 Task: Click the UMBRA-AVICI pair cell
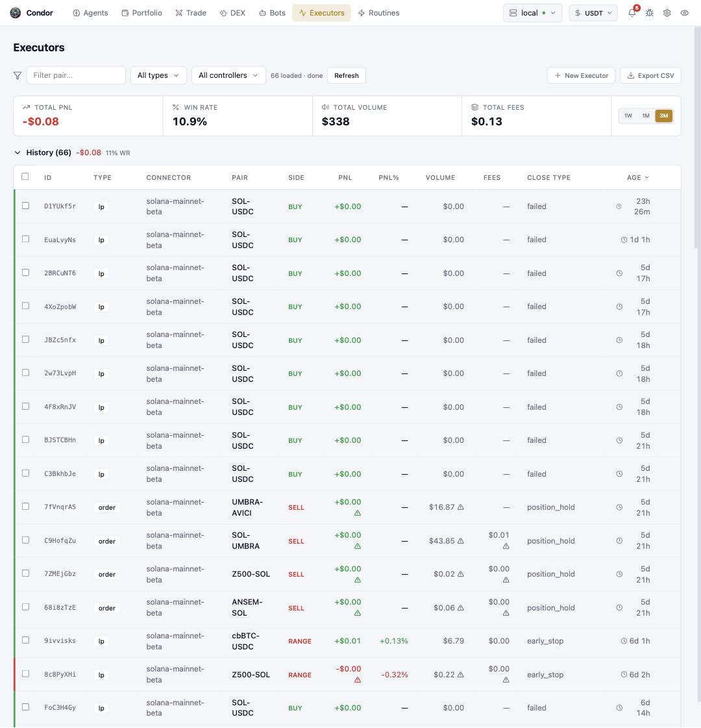point(247,507)
